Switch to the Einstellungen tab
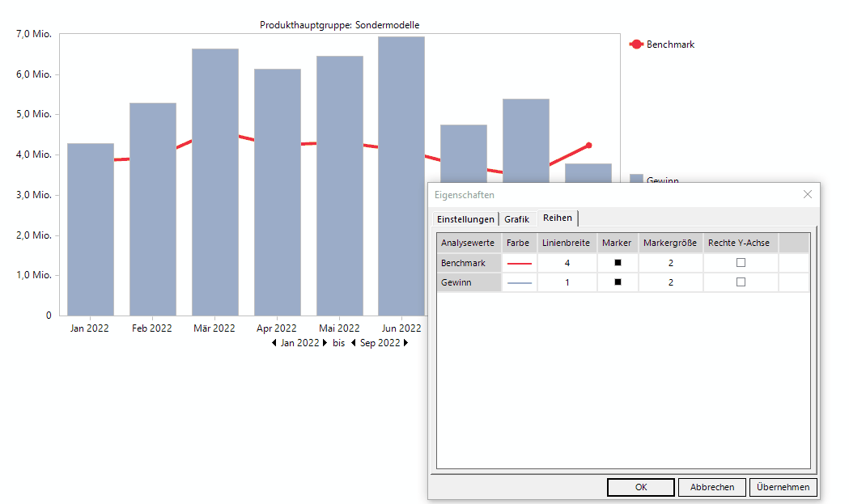This screenshot has width=849, height=504. pyautogui.click(x=465, y=219)
